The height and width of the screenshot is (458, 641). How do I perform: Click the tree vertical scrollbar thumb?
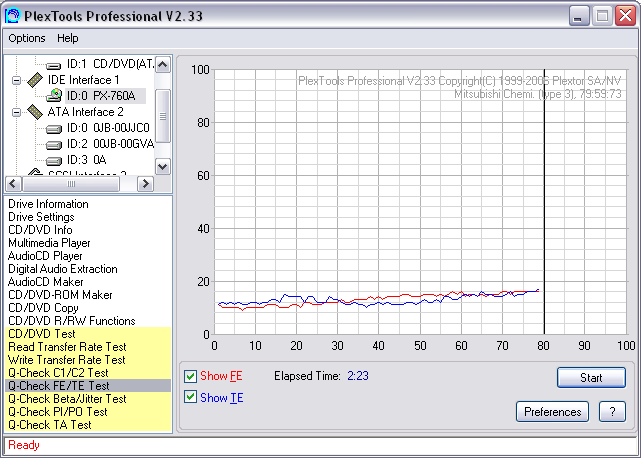pos(163,116)
